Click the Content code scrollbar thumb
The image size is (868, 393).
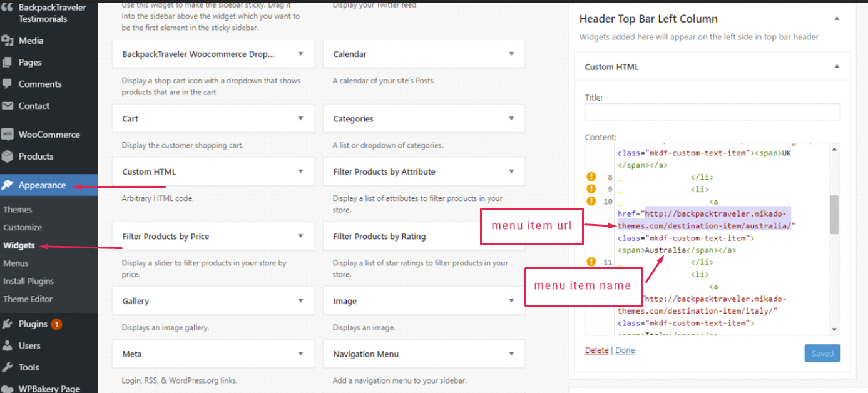point(834,214)
